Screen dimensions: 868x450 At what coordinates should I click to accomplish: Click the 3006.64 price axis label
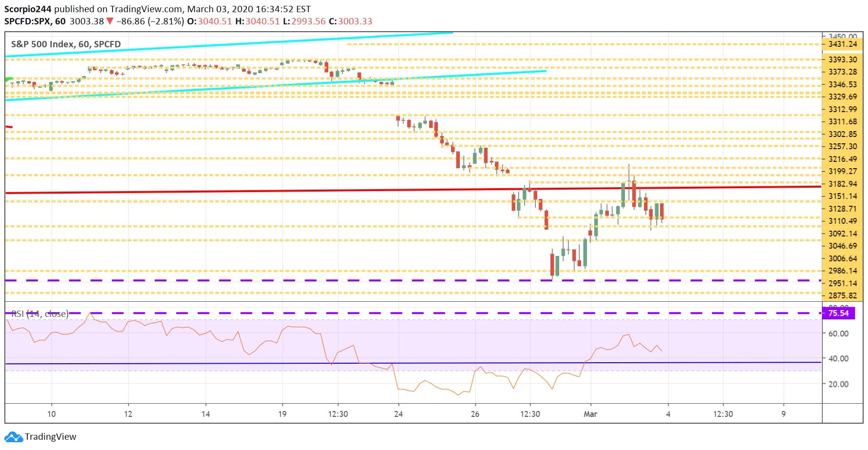(843, 258)
